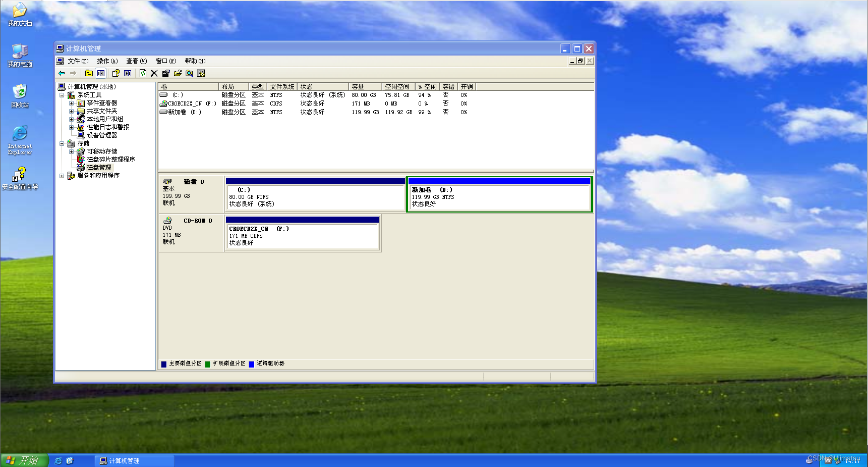Open the 操作(A) menu

tap(107, 61)
